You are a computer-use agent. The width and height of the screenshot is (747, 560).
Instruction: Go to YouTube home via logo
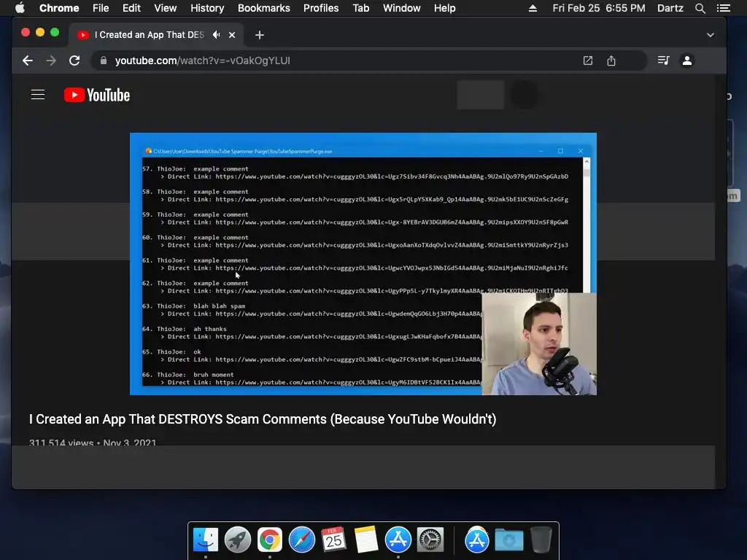tap(97, 95)
